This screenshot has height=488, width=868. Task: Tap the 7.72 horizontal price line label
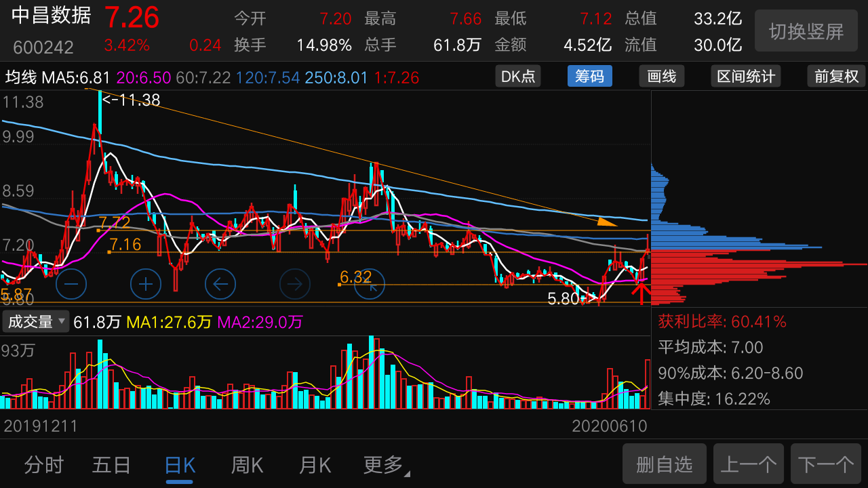click(115, 223)
